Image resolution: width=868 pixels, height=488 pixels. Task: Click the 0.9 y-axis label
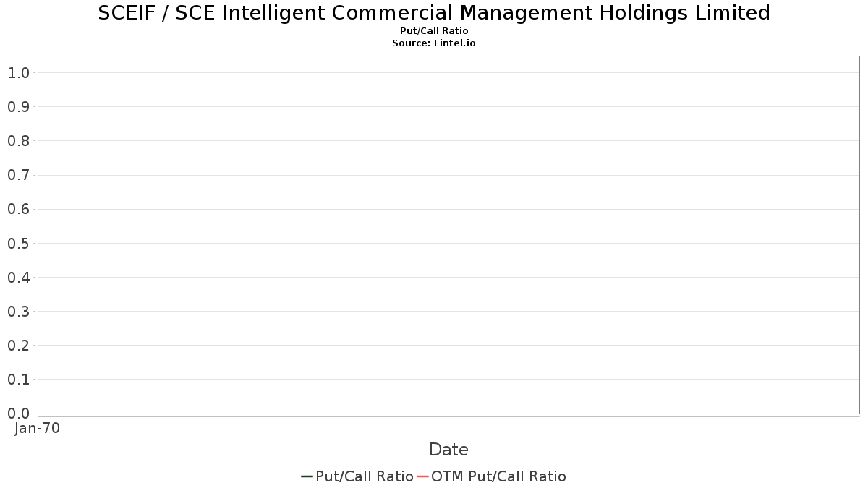click(19, 107)
